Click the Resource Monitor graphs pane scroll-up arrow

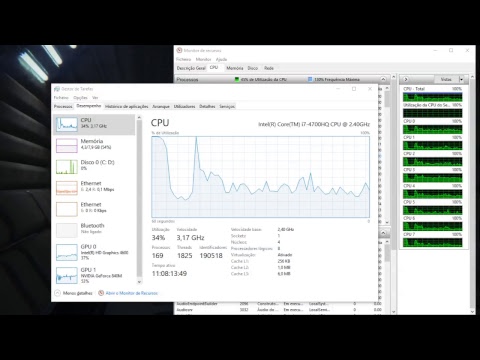(472, 77)
